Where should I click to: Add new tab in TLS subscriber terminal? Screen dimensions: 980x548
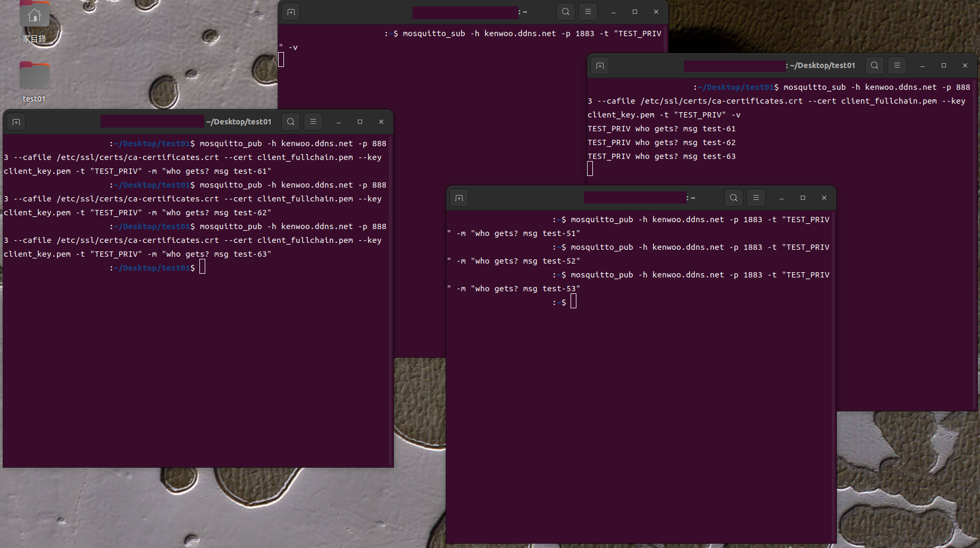click(x=600, y=65)
